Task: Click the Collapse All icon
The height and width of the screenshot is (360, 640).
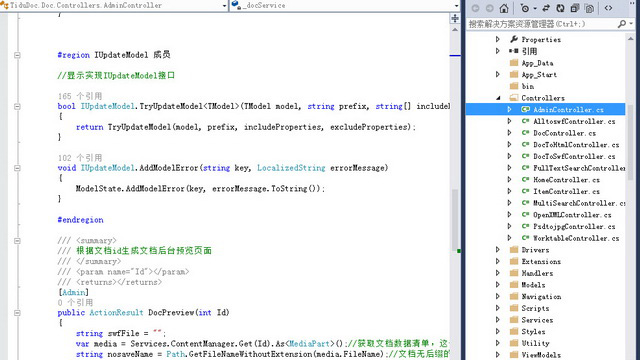Action: tap(575, 8)
